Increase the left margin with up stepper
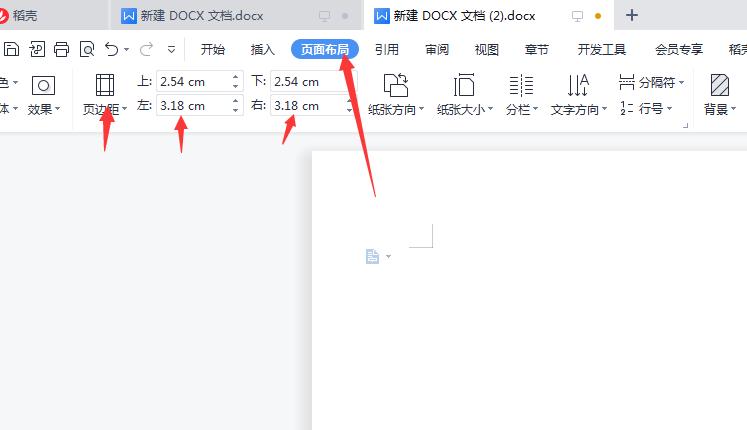The image size is (747, 430). click(235, 100)
